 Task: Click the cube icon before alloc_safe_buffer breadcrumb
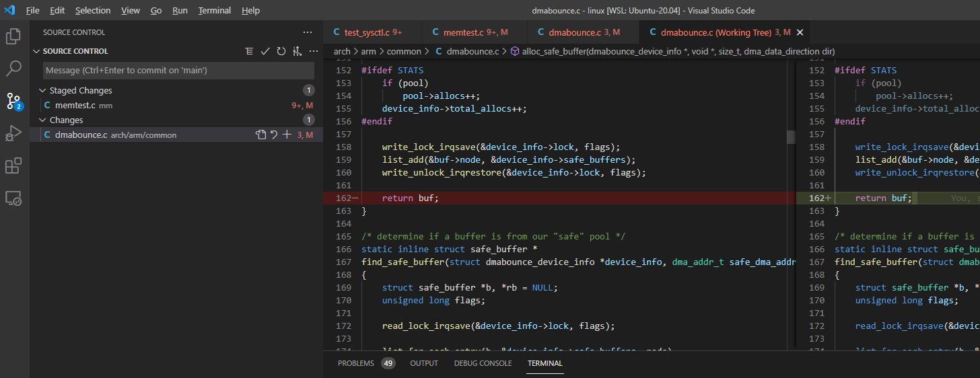515,51
